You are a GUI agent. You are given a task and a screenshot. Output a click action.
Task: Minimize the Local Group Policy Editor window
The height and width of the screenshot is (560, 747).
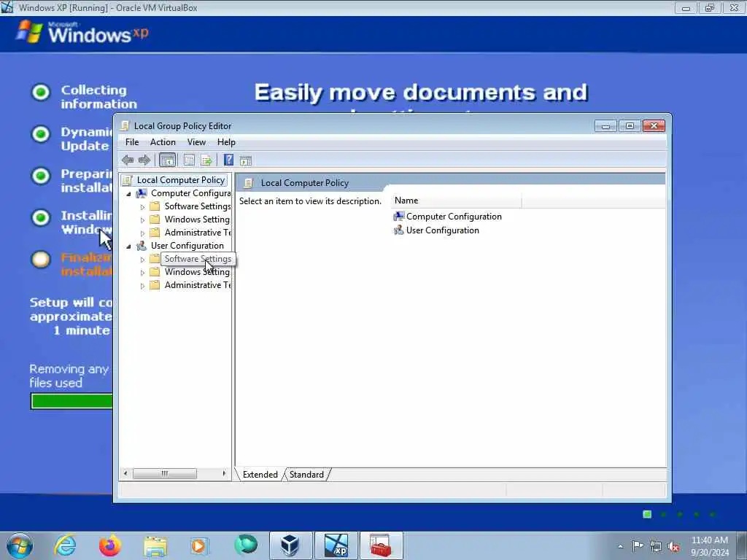pos(605,126)
